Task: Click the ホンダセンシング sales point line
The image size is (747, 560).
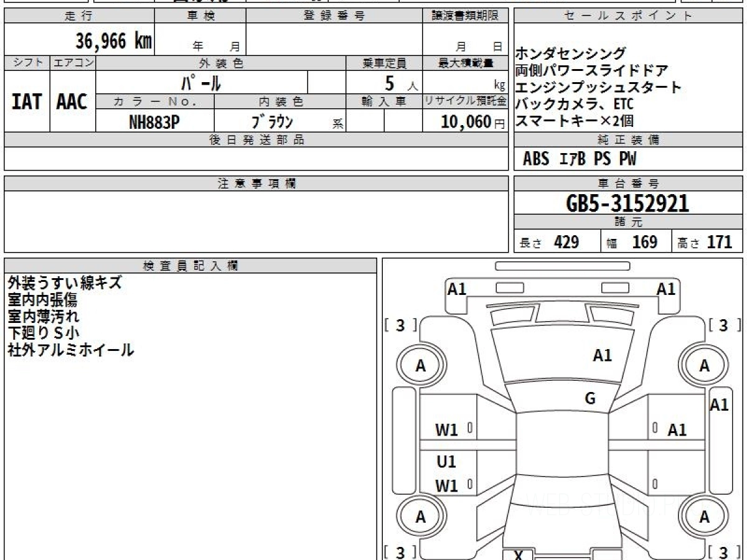Action: tap(571, 54)
